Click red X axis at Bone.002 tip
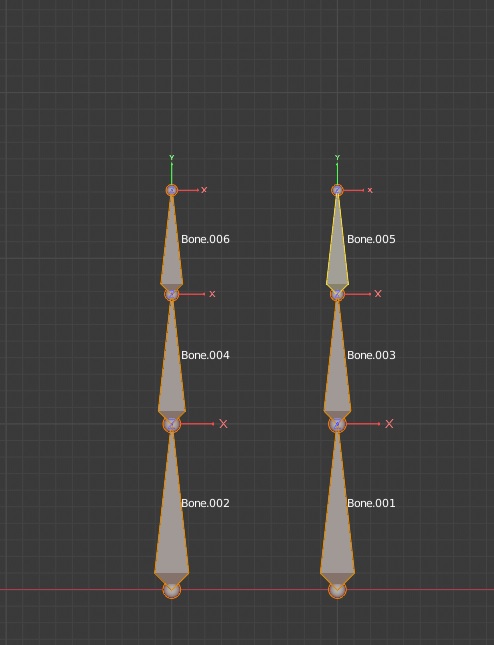The width and height of the screenshot is (494, 645). [204, 424]
